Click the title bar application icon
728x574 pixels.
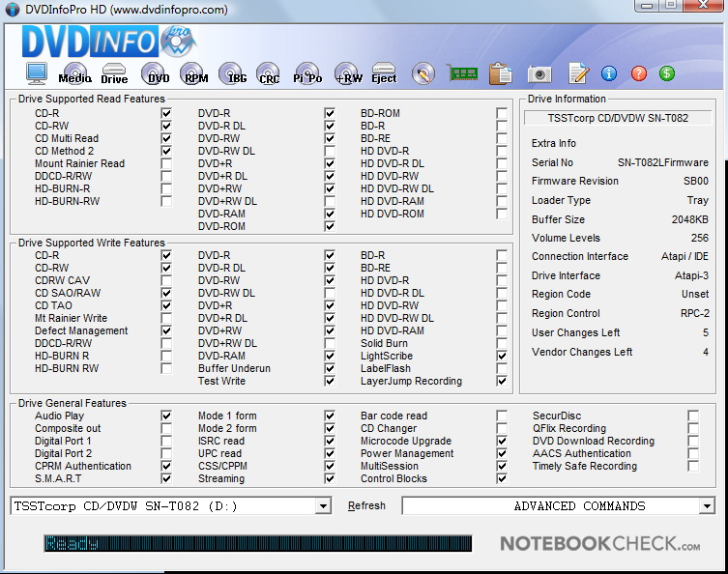tap(12, 10)
